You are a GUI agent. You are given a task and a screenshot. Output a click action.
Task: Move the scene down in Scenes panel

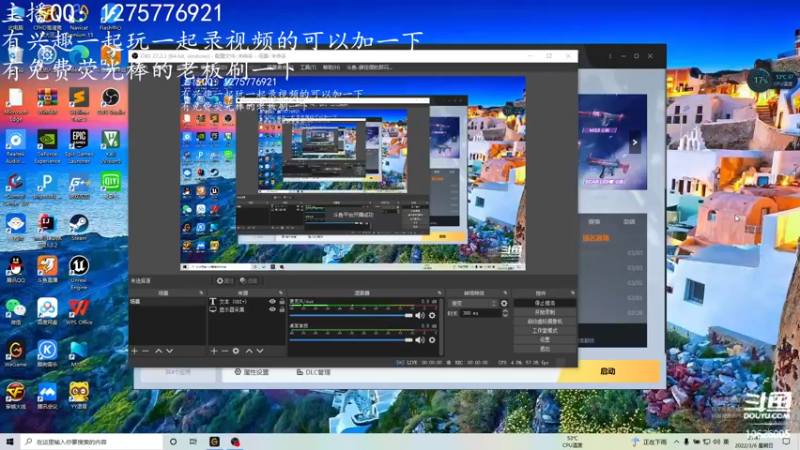169,351
